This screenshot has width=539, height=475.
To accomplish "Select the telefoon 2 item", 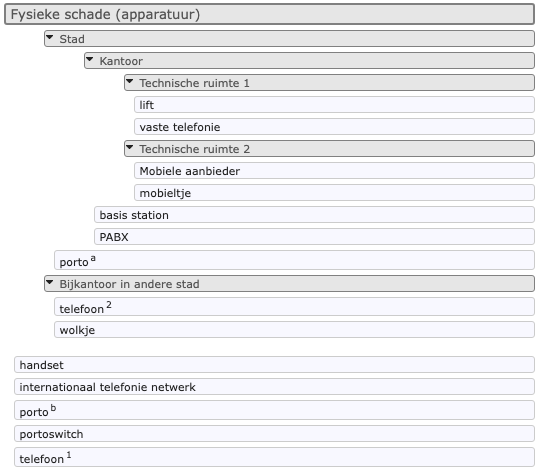I will click(x=294, y=307).
